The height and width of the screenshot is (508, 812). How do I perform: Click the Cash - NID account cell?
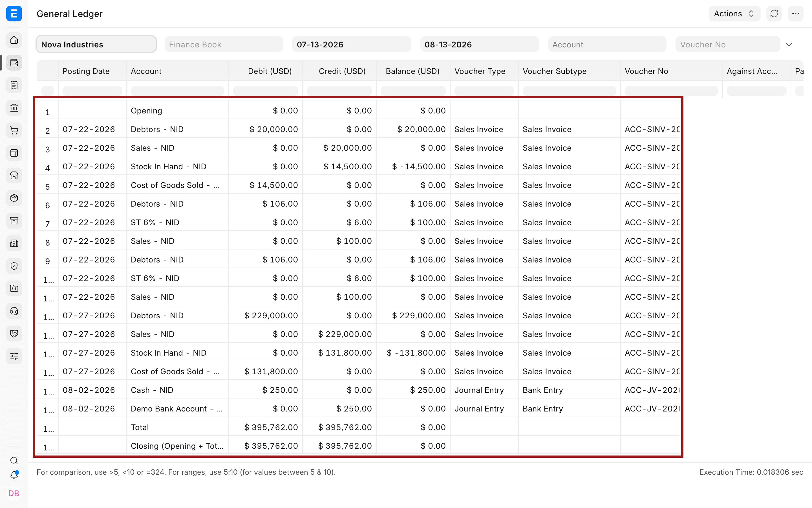(178, 390)
